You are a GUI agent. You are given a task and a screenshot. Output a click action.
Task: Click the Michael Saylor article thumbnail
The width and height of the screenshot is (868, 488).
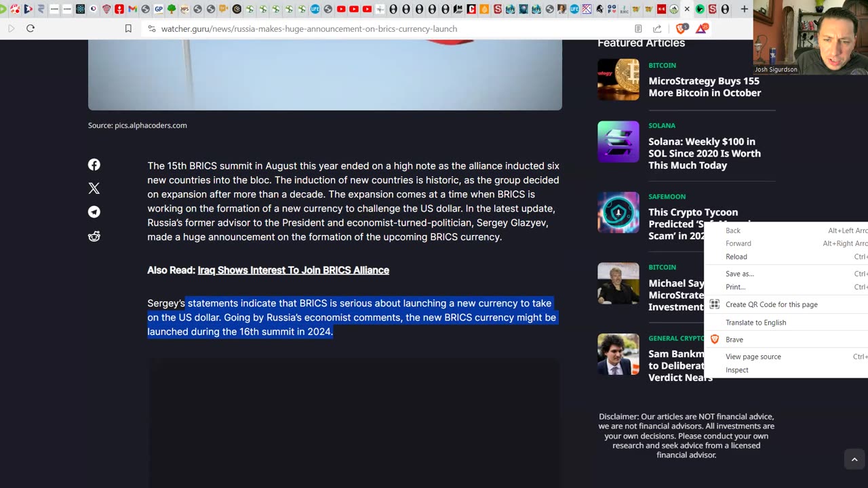pyautogui.click(x=618, y=283)
